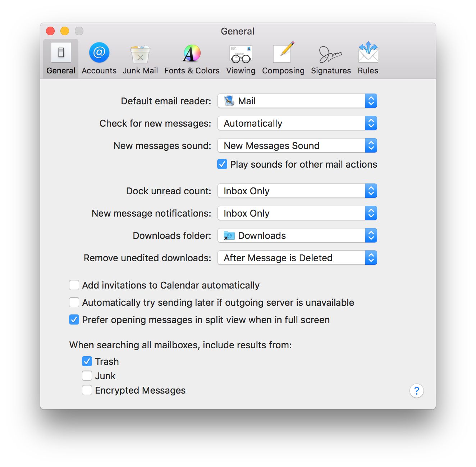
Task: Click the yellow minimize window button
Action: [65, 31]
